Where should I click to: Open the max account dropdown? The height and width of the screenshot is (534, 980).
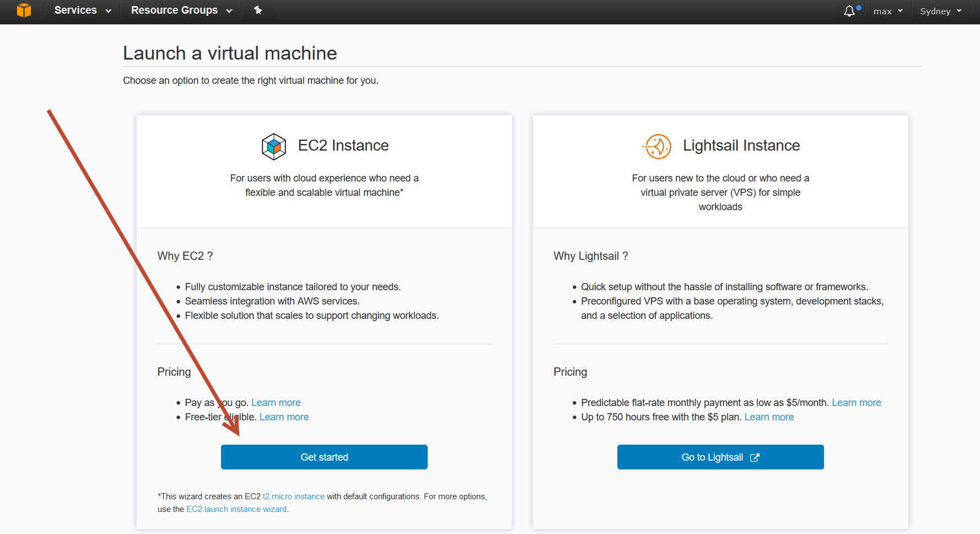click(887, 11)
